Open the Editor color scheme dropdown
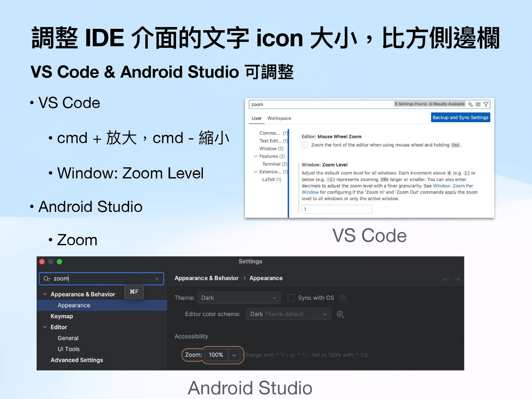 (288, 314)
